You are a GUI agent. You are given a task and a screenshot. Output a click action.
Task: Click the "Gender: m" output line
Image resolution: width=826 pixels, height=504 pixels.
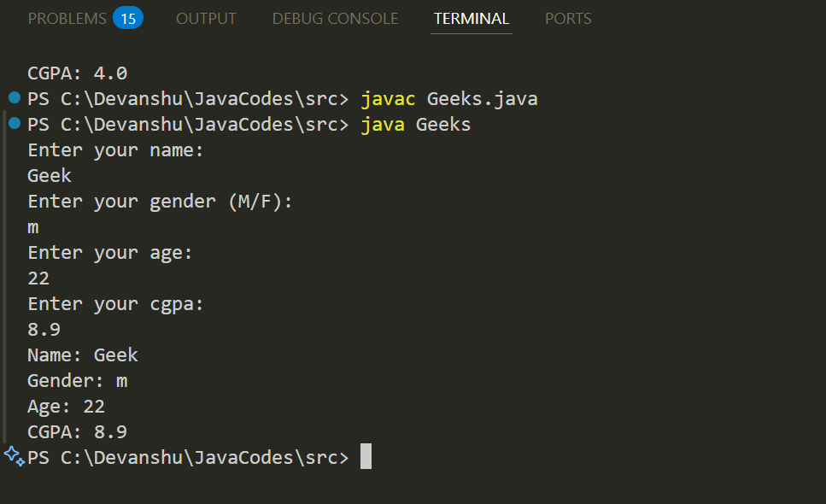point(77,381)
